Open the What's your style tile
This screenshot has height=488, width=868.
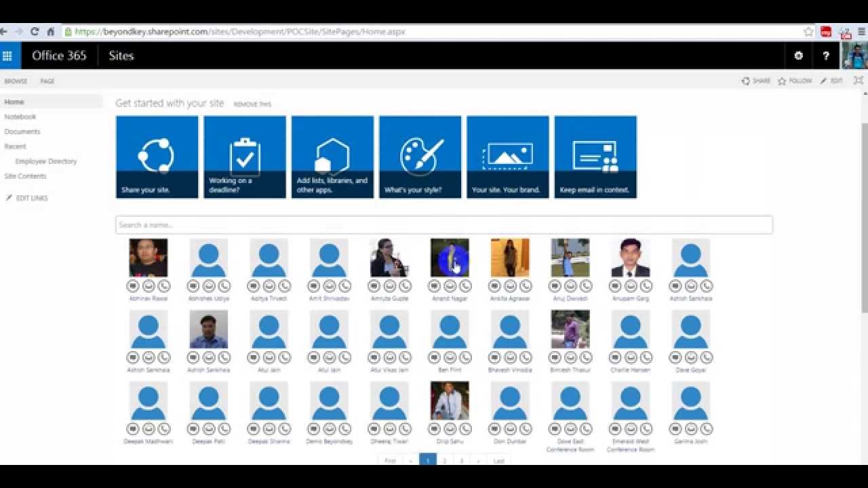(x=420, y=157)
